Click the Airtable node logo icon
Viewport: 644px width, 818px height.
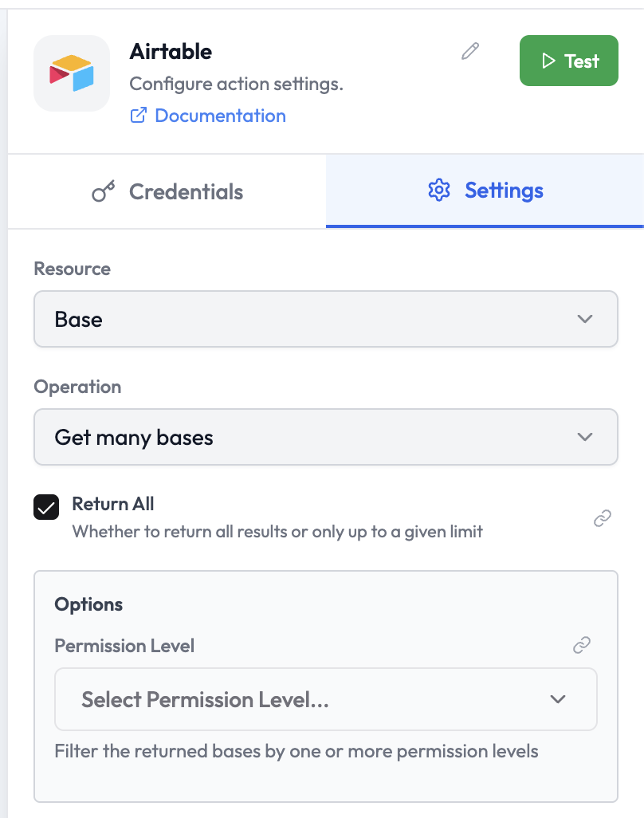tap(72, 72)
